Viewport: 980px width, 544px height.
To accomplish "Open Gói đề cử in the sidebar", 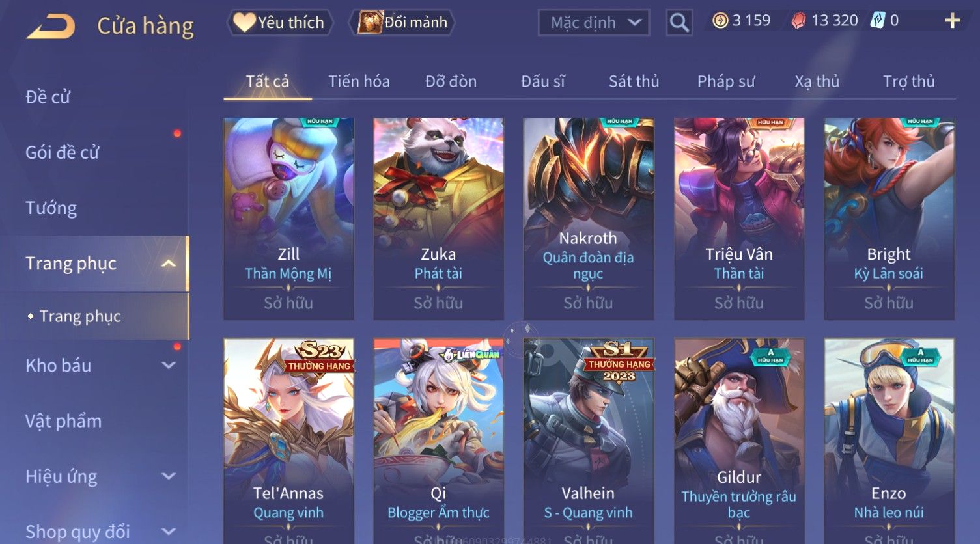I will pyautogui.click(x=62, y=152).
